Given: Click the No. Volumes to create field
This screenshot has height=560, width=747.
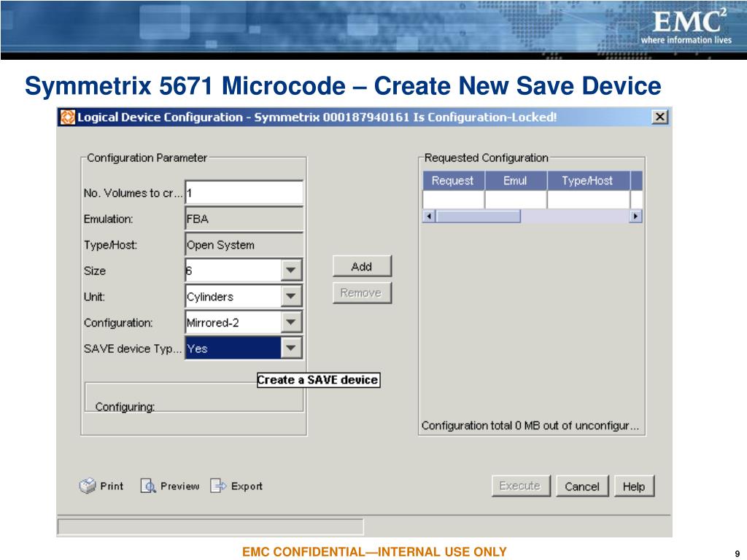Looking at the screenshot, I should [x=244, y=192].
